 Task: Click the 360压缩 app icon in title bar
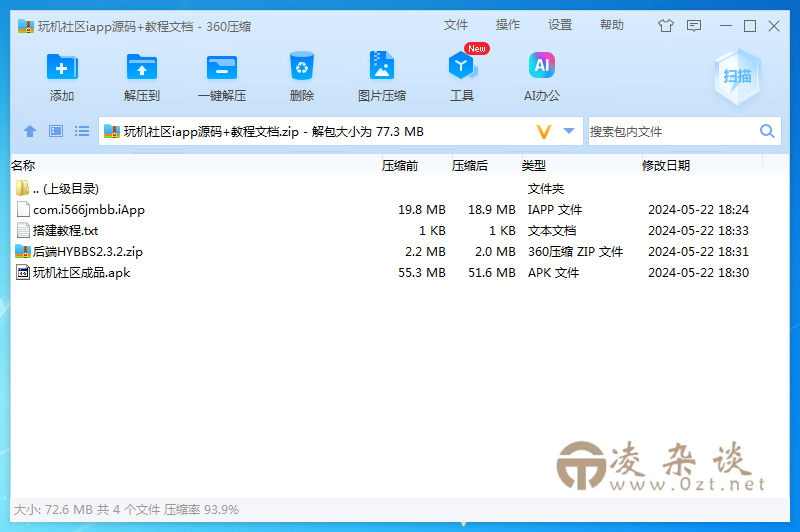coord(26,26)
